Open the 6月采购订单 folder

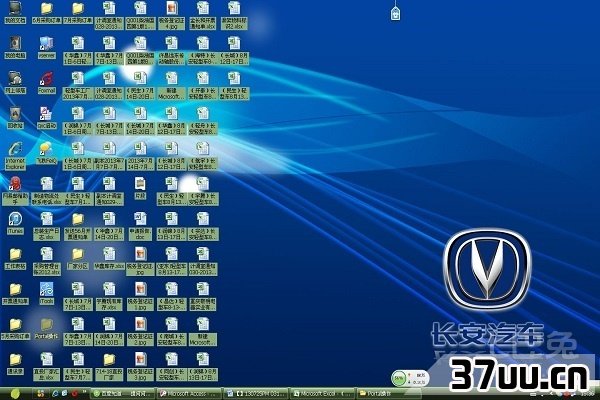(x=47, y=12)
